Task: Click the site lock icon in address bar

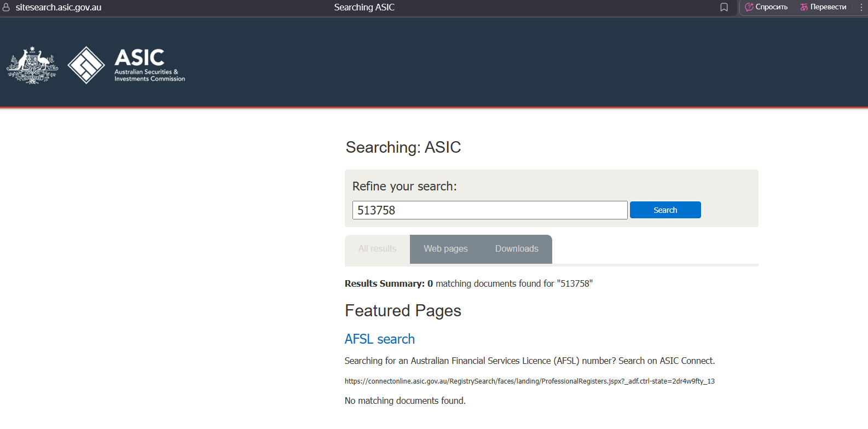Action: point(6,7)
